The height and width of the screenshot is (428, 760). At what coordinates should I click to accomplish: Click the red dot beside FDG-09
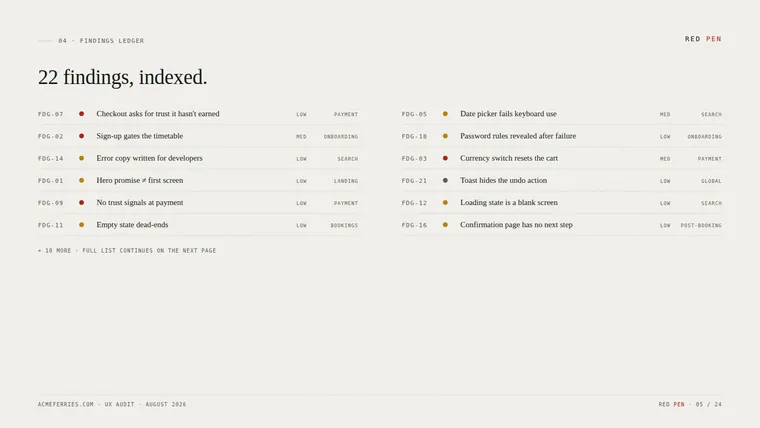pos(81,203)
